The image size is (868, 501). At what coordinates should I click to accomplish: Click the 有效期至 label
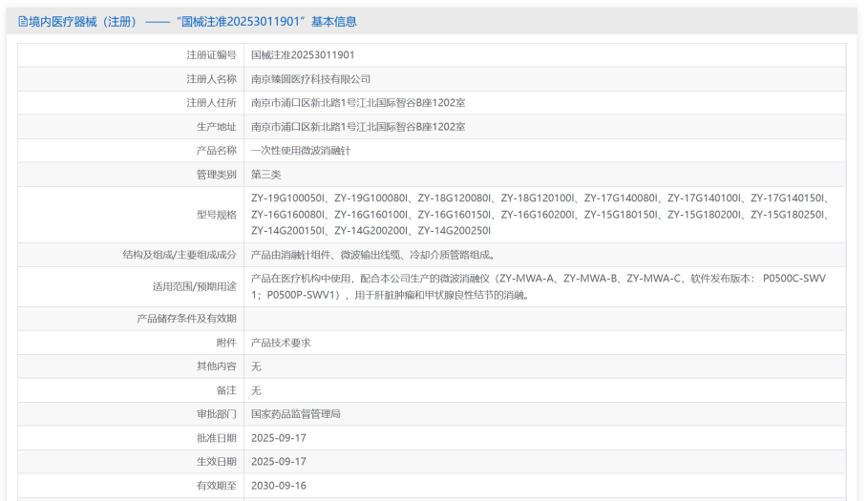(x=217, y=486)
